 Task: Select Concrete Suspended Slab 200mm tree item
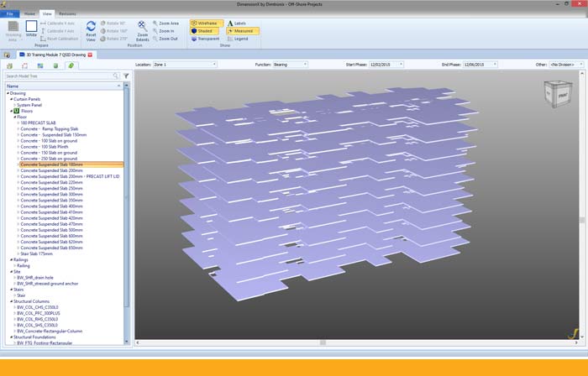pyautogui.click(x=51, y=170)
